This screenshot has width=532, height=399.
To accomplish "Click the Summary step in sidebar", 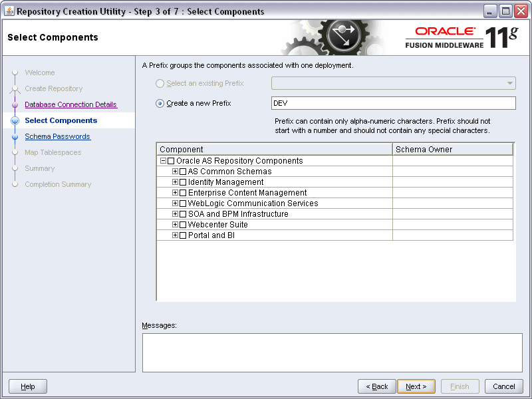I will (40, 168).
